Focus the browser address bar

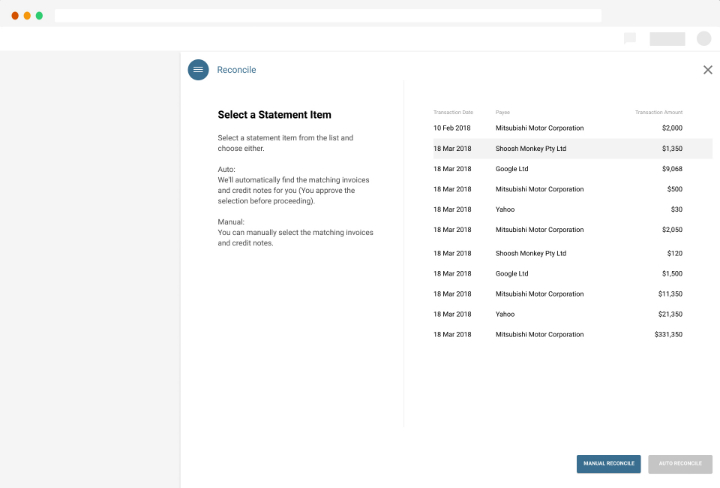[x=328, y=16]
